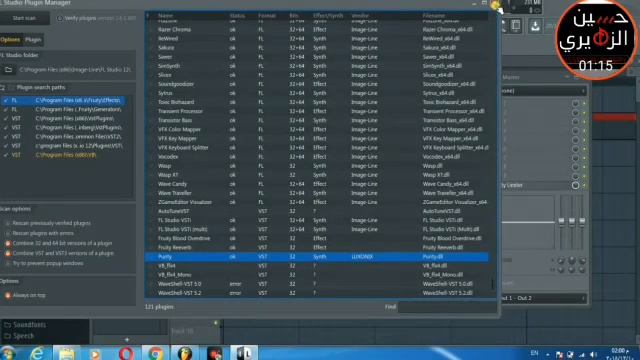Click the volume icon in system tray
640x360 pixels.
pyautogui.click(x=593, y=354)
